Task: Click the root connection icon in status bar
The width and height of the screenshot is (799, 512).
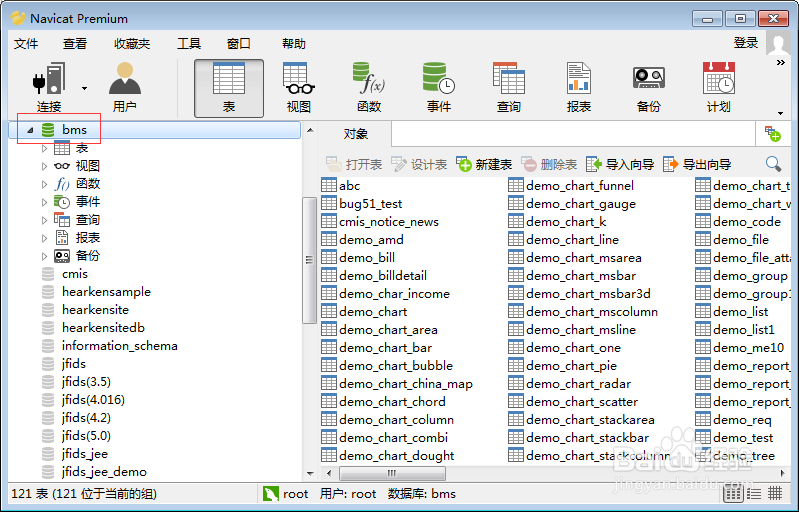Action: point(271,493)
